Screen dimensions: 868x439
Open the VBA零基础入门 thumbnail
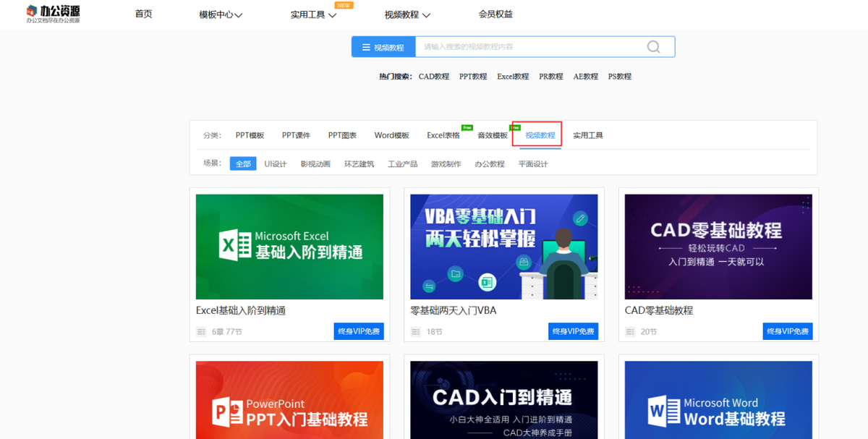tap(504, 247)
